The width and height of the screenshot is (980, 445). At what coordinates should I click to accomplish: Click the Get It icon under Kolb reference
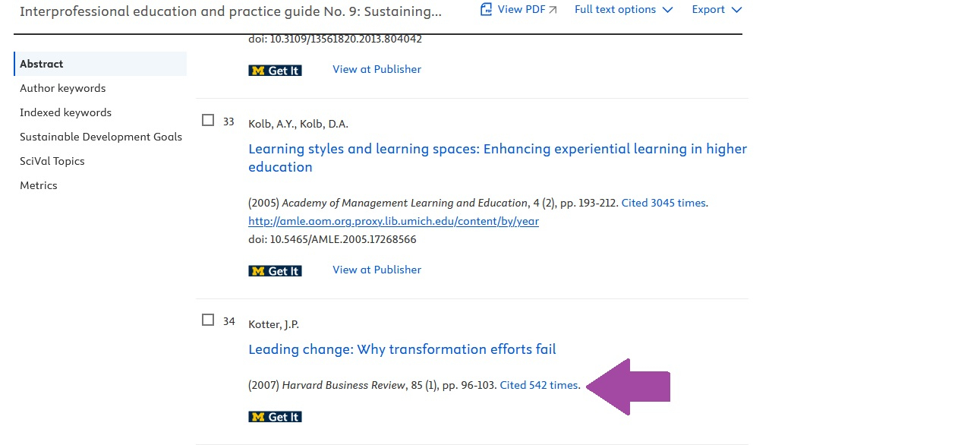click(x=275, y=270)
